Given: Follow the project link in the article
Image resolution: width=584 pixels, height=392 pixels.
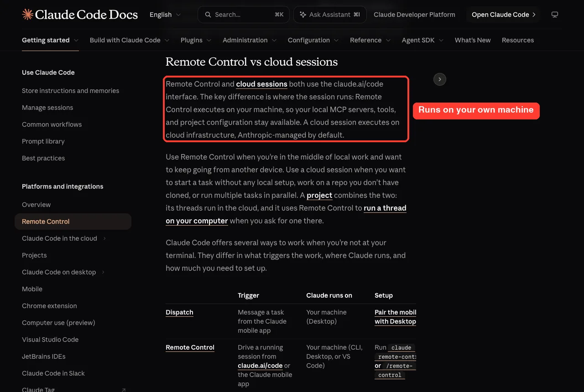Looking at the screenshot, I should pos(319,195).
